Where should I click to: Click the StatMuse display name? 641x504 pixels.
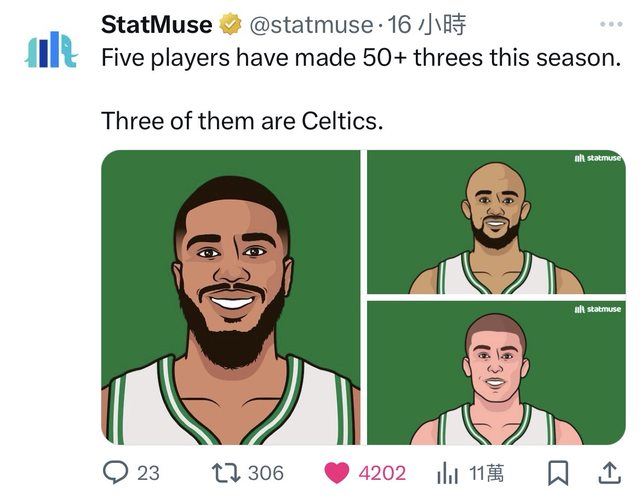[156, 24]
